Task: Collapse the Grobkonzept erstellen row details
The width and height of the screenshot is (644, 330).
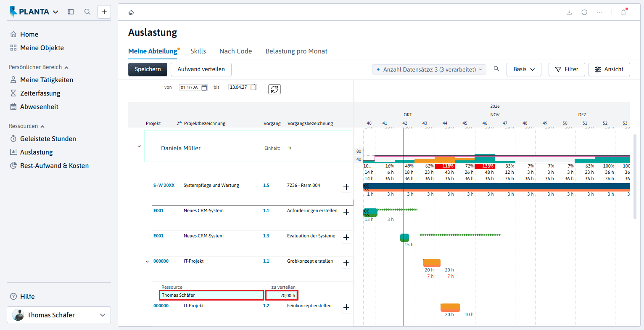Action: pos(147,261)
